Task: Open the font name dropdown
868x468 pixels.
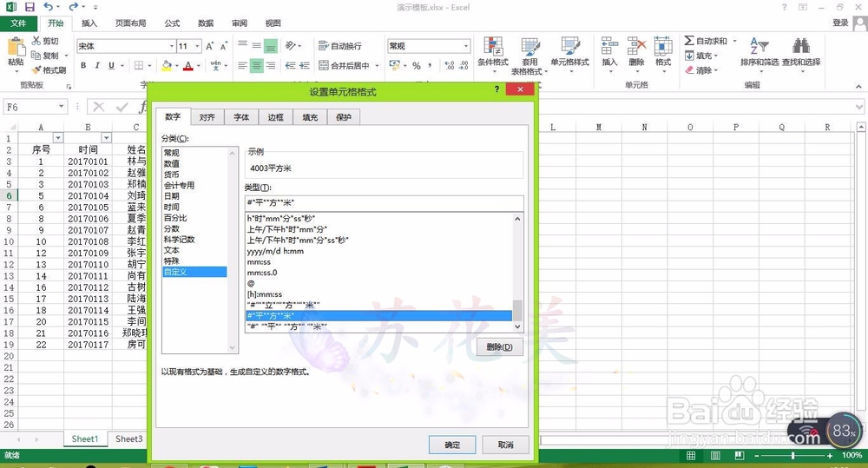Action: 172,46
